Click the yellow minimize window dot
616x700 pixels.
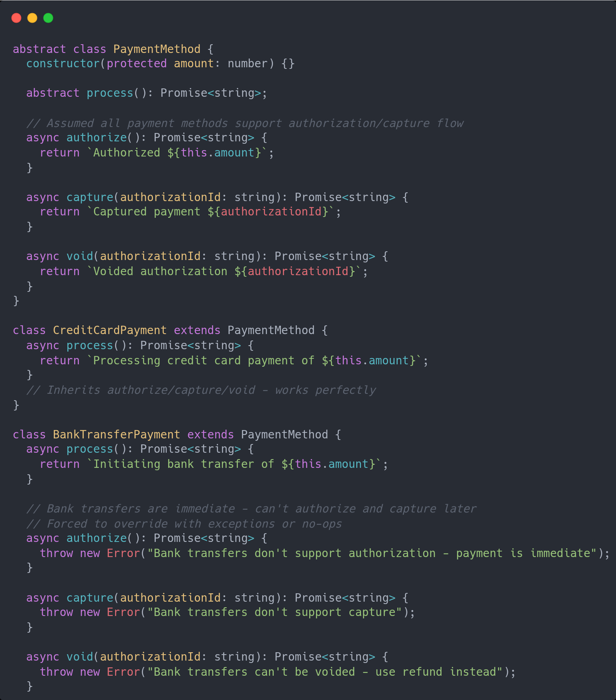(32, 18)
